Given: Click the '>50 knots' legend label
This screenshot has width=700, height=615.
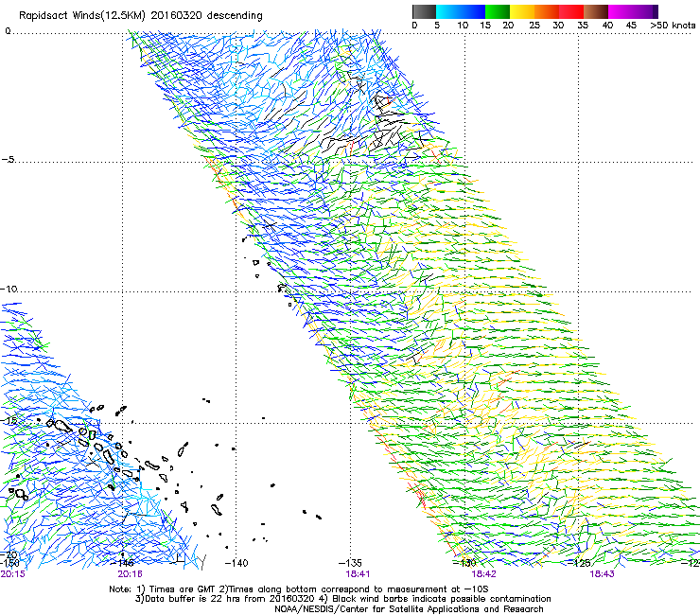Looking at the screenshot, I should click(x=673, y=26).
